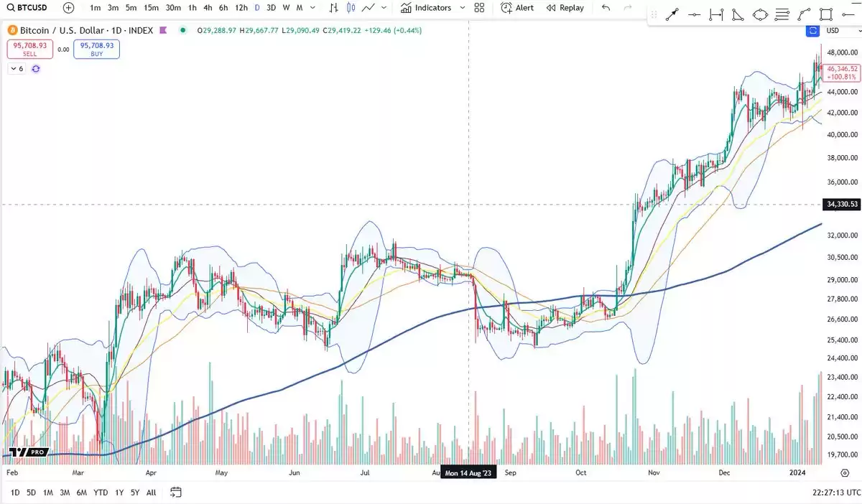Screen dimensions: 862x504
Task: Select the trend line arrow drawing tool
Action: [672, 14]
